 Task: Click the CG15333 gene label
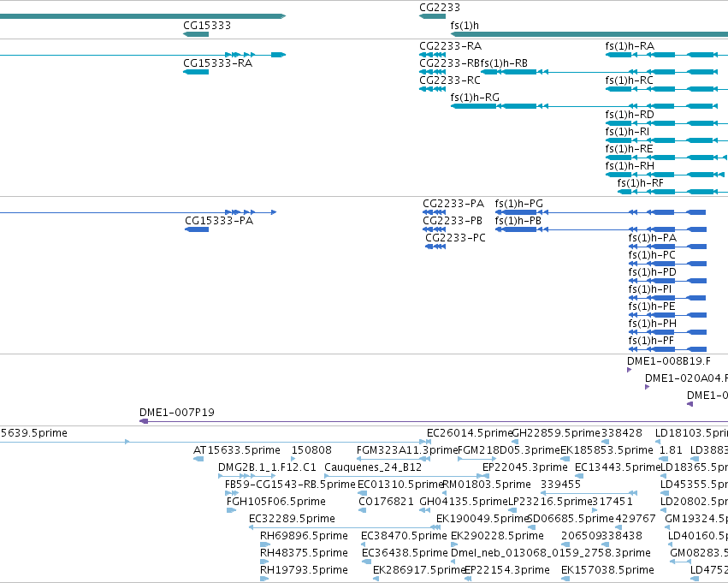coord(207,26)
